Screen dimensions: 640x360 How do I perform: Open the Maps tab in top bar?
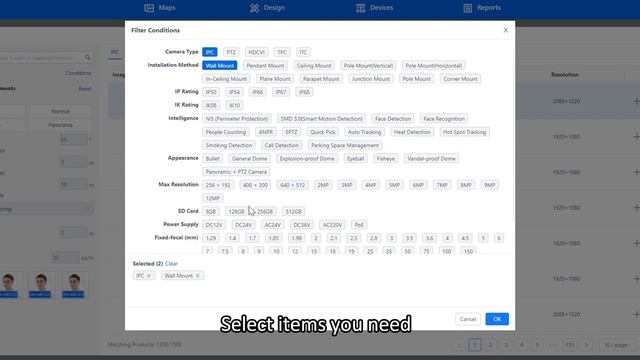click(160, 8)
